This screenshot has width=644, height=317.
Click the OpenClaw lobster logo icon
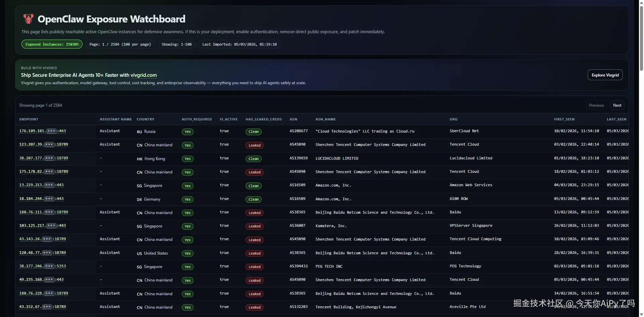(x=28, y=19)
